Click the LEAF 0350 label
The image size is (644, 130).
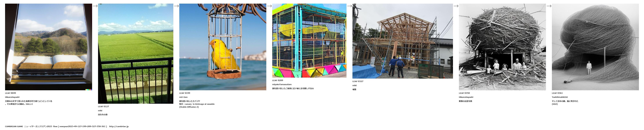pyautogui.click(x=464, y=93)
